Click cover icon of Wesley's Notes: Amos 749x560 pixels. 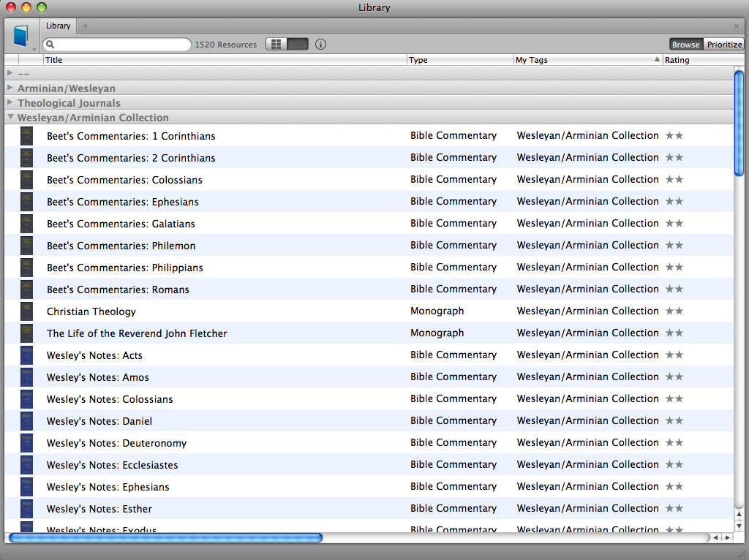[27, 378]
